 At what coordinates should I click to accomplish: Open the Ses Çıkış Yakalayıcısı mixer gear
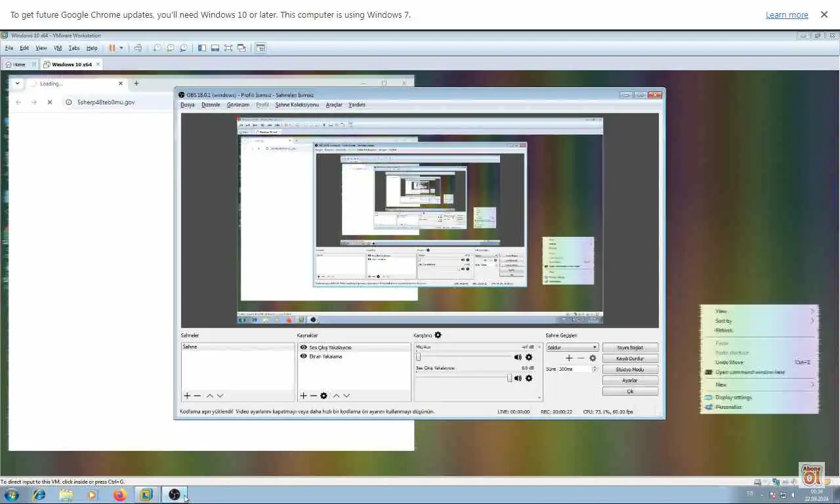tap(529, 378)
